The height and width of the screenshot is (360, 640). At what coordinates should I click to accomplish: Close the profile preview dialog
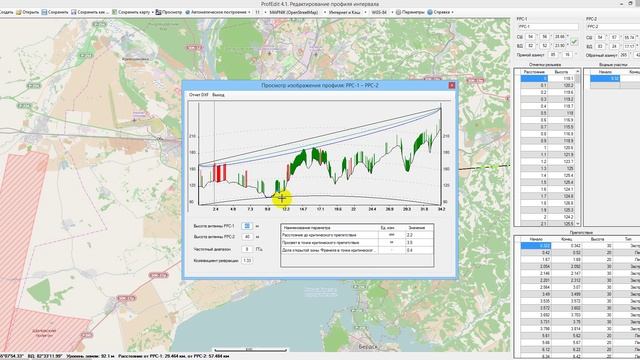[451, 85]
